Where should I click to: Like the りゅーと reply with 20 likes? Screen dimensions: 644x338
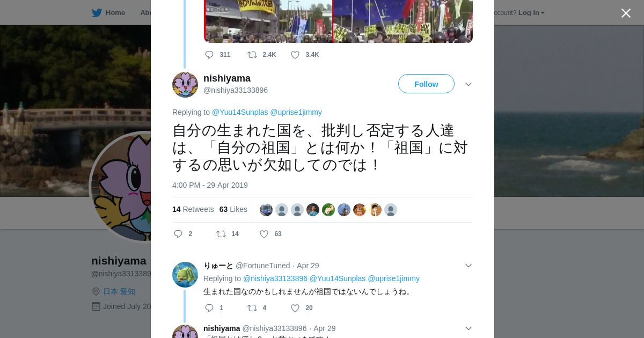point(295,308)
